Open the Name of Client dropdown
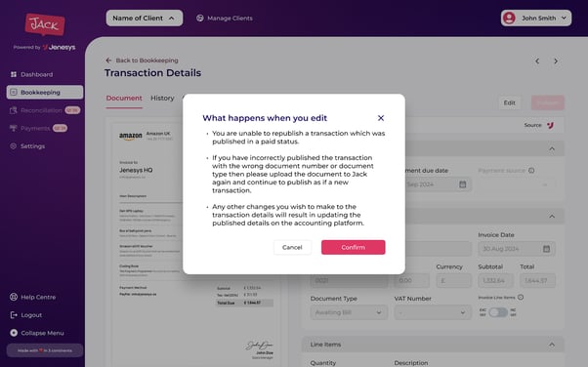 pyautogui.click(x=145, y=18)
